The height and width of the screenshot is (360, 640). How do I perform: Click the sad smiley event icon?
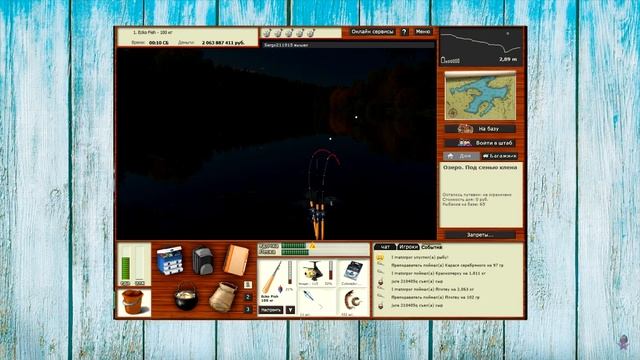[x=380, y=258]
